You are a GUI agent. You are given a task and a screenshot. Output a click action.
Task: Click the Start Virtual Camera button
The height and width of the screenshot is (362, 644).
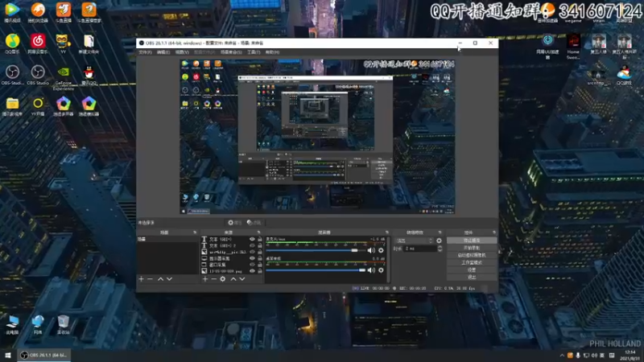472,255
